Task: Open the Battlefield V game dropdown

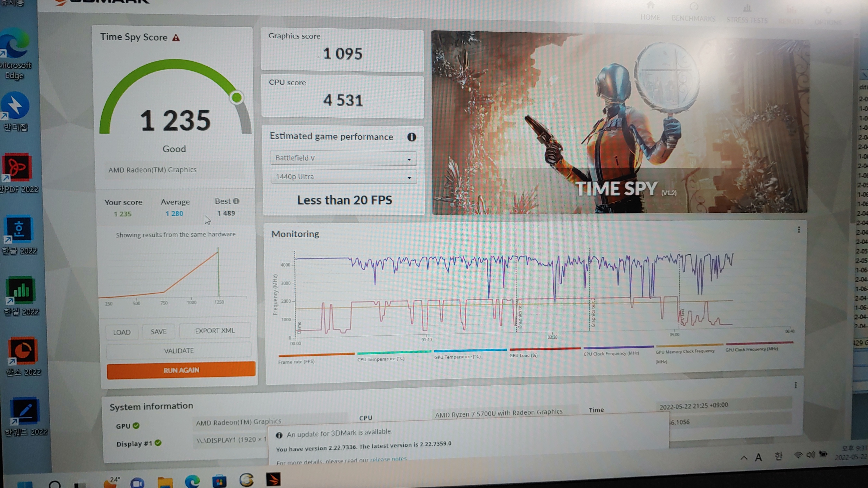Action: [x=343, y=158]
